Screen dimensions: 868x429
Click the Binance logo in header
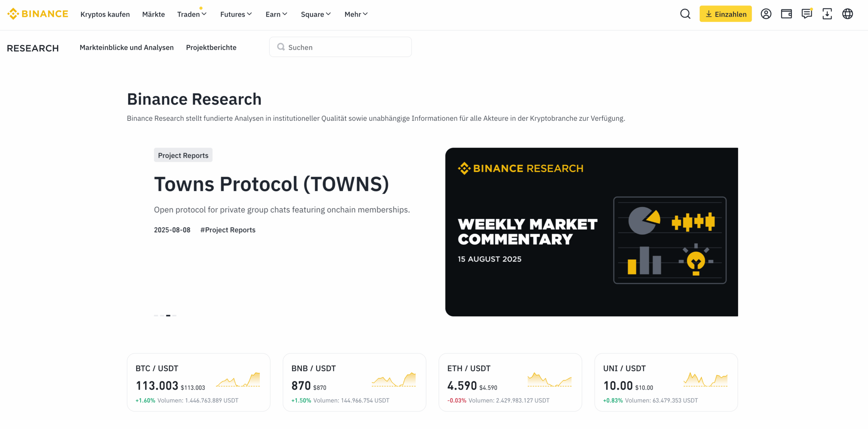(x=38, y=14)
